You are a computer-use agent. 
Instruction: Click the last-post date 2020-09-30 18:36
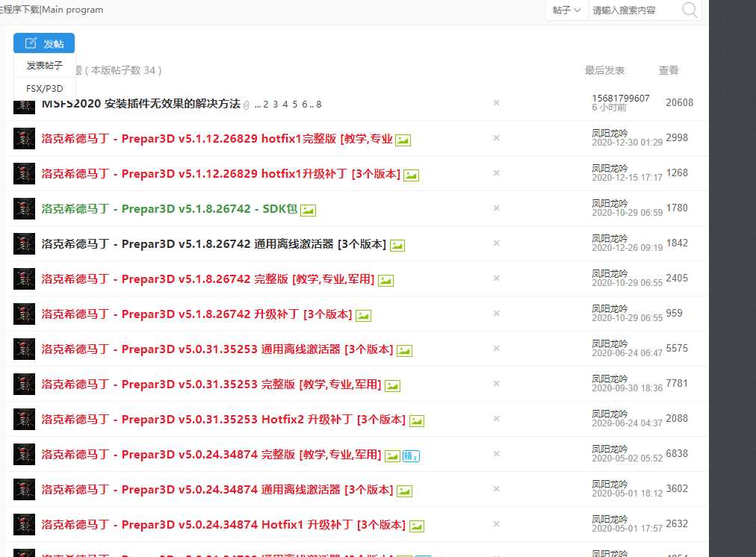(628, 388)
